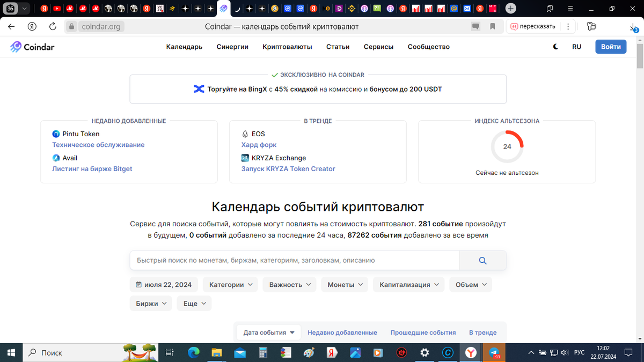
Task: Click the coindar.org address bar
Action: click(x=101, y=26)
